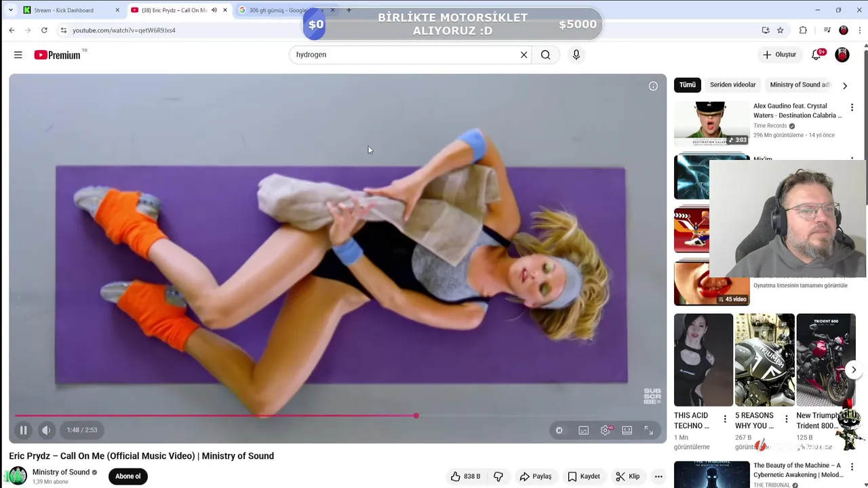Show next shorts with arrow button

854,370
